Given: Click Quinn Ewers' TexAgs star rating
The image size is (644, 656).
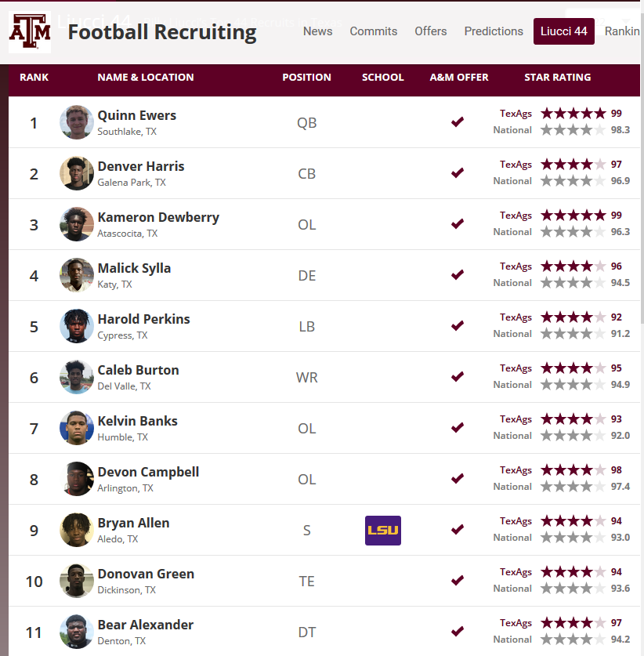Looking at the screenshot, I should pyautogui.click(x=573, y=114).
